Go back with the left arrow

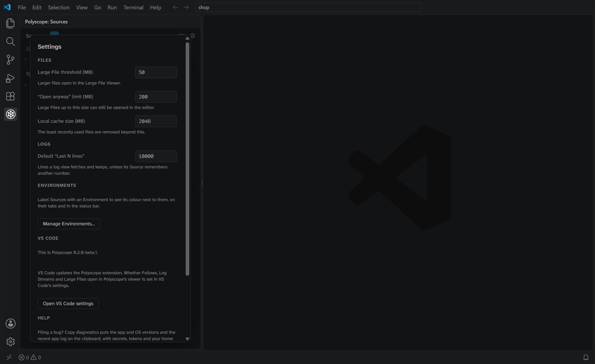175,7
